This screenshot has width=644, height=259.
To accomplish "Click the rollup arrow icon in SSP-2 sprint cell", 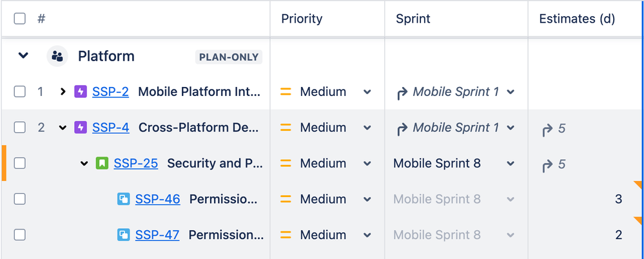I will tap(402, 93).
